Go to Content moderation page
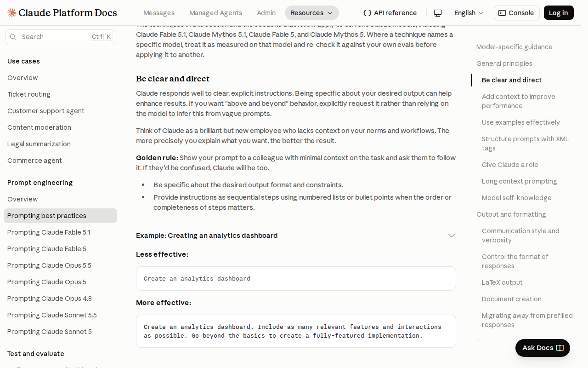Image resolution: width=588 pixels, height=368 pixels. pyautogui.click(x=60, y=127)
